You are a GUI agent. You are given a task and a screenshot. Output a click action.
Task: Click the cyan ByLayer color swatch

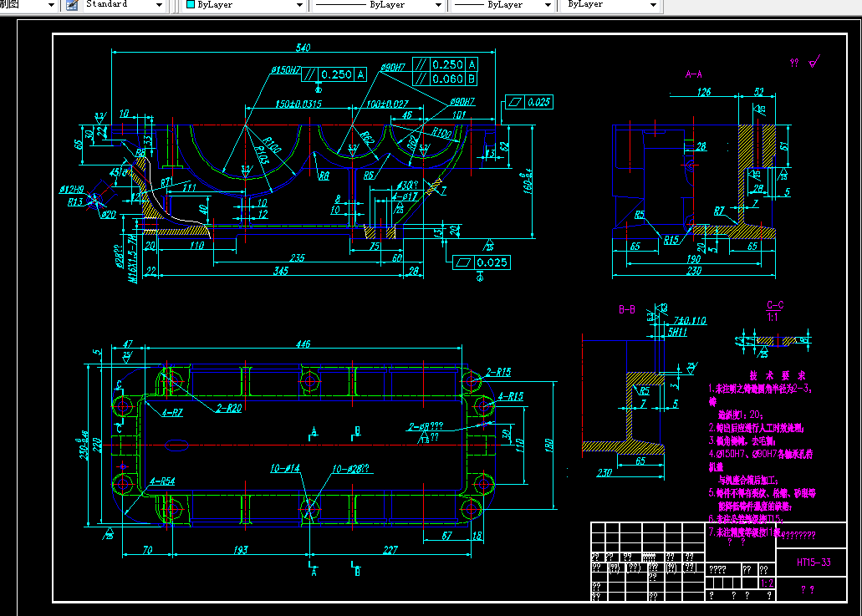[191, 4]
